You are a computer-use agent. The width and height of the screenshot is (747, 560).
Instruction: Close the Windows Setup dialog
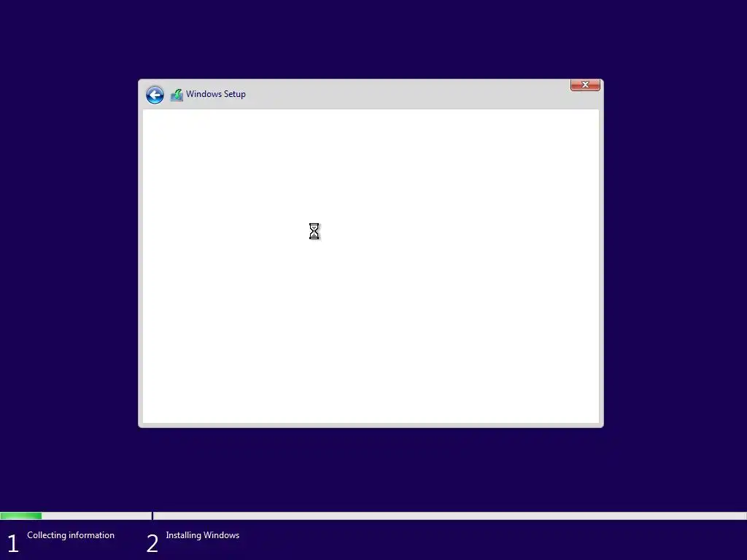pos(585,85)
